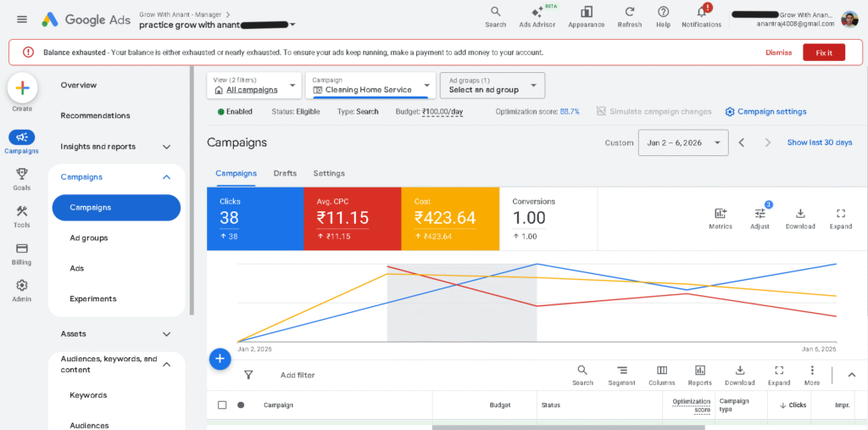Viewport: 868px width, 430px height.
Task: Switch to the Drafts tab
Action: pyautogui.click(x=285, y=173)
